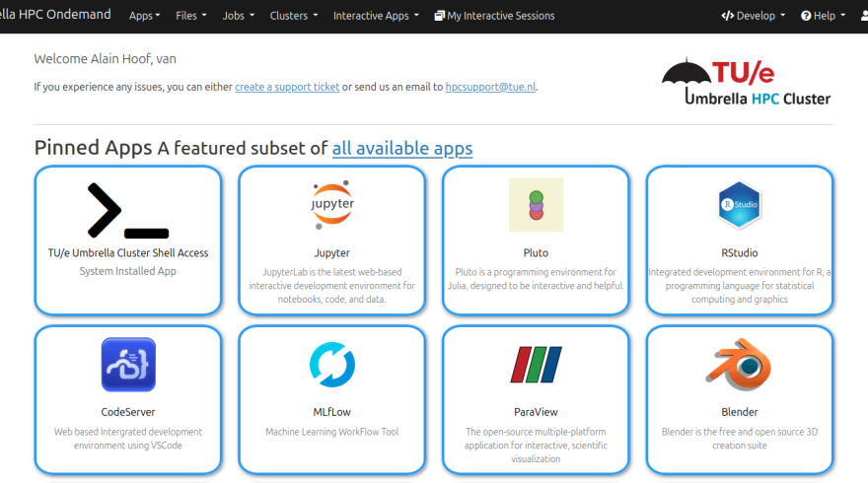This screenshot has width=868, height=483.
Task: Open the Clusters dropdown
Action: pyautogui.click(x=293, y=16)
